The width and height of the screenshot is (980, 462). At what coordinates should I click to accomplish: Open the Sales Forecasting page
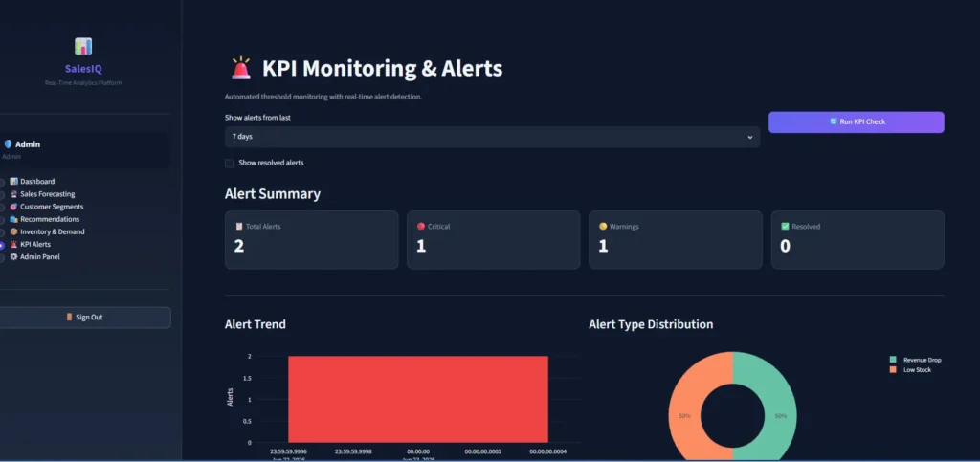[x=47, y=194]
